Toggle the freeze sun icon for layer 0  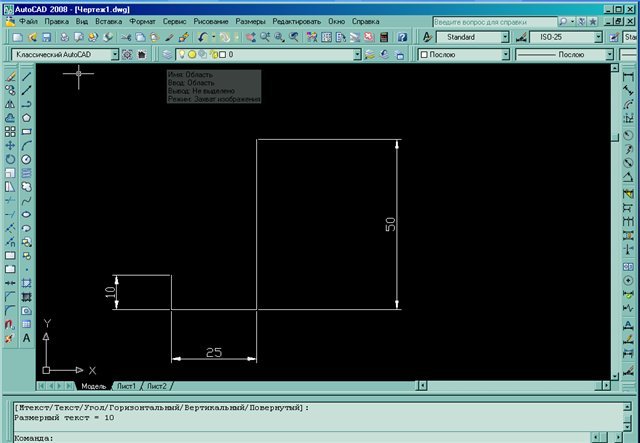(x=191, y=54)
